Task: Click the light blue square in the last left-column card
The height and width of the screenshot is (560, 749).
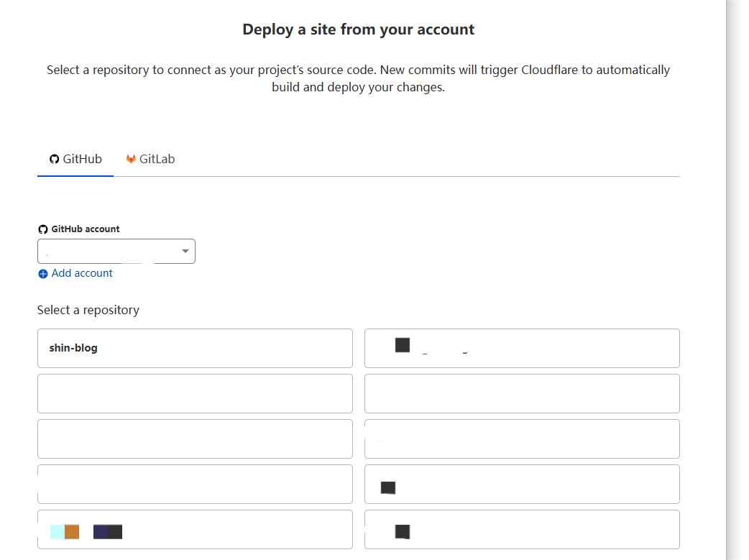Action: tap(58, 532)
